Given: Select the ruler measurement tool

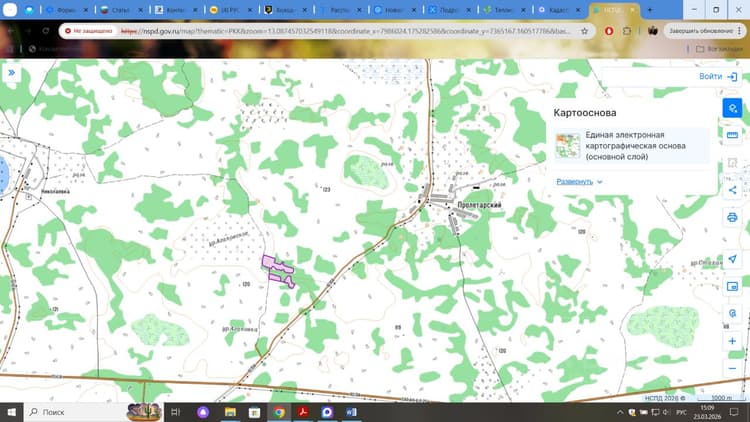Looking at the screenshot, I should (x=732, y=135).
